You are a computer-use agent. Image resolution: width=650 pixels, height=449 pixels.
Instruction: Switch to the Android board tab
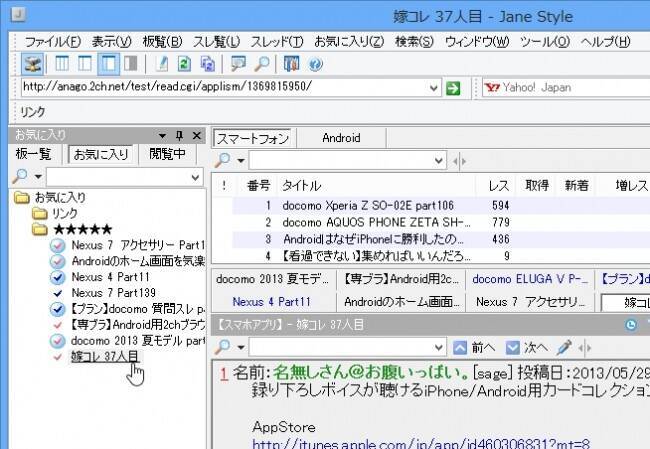(340, 138)
